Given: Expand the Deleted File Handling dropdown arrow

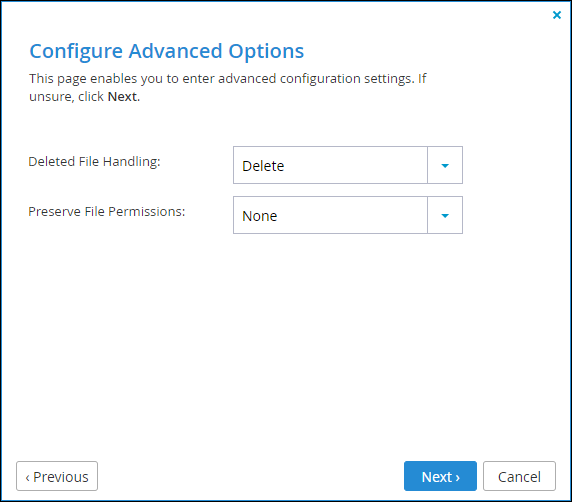Looking at the screenshot, I should click(445, 165).
